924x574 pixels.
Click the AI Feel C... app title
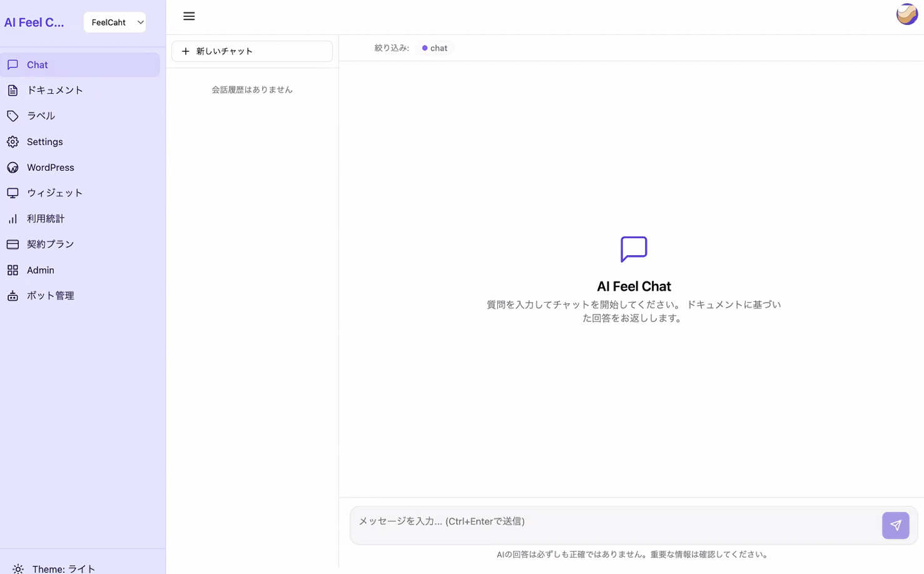tap(34, 22)
